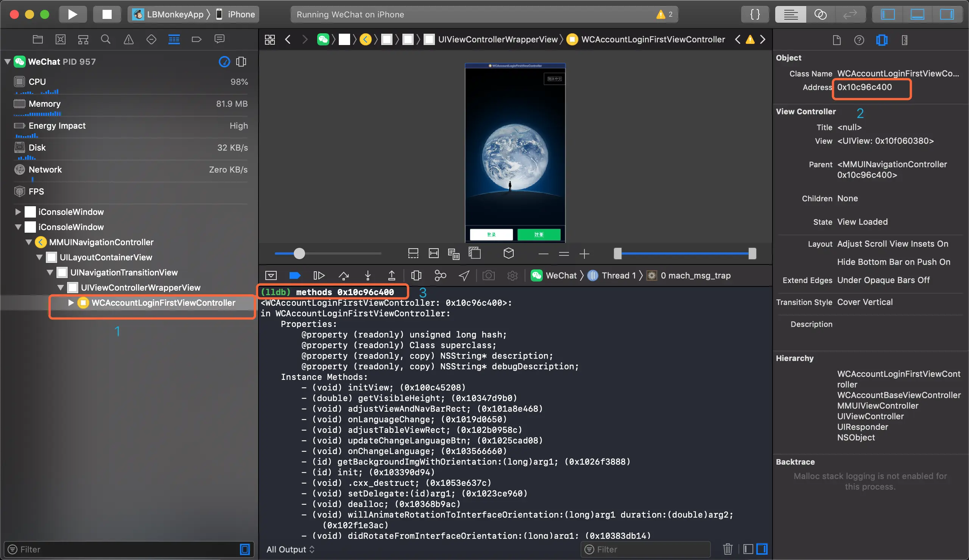Collapse the second iConsoleWindow row

click(18, 227)
